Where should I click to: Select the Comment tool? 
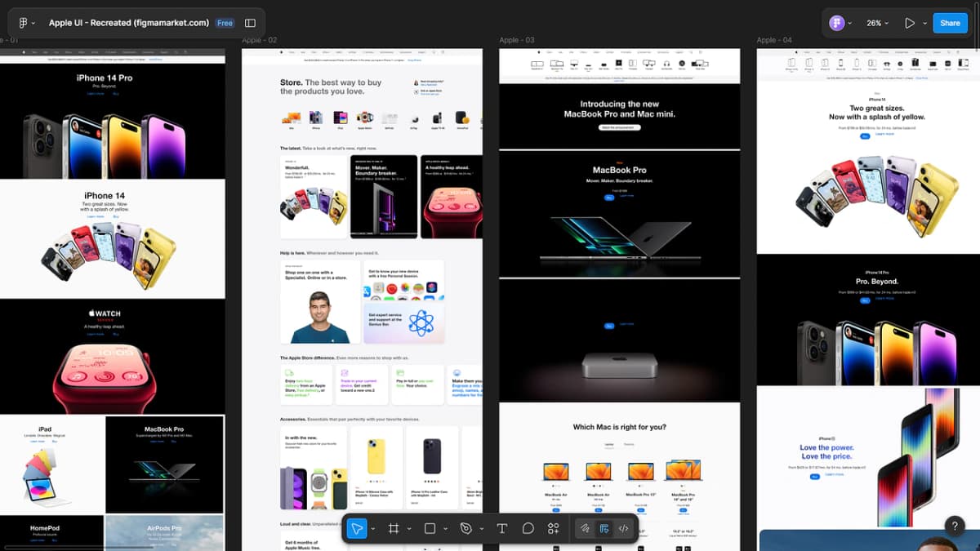528,528
